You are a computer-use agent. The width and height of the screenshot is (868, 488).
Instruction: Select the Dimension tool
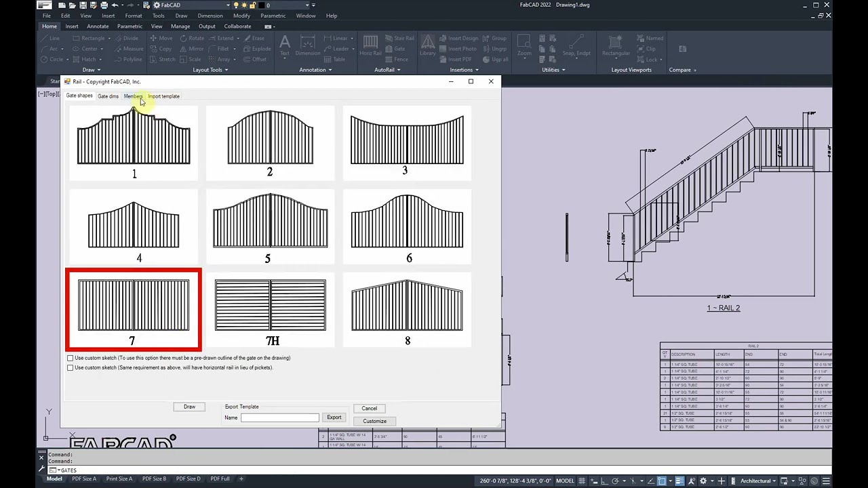tap(307, 45)
